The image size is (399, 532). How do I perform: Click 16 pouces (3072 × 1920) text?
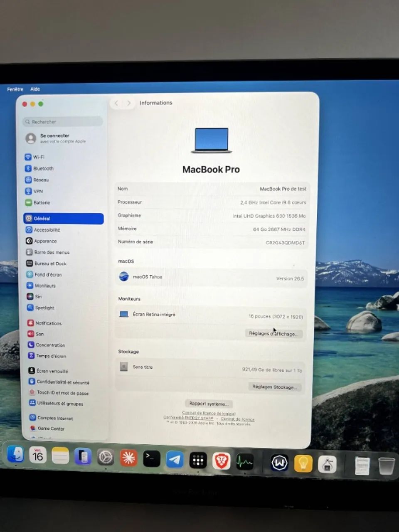click(276, 316)
